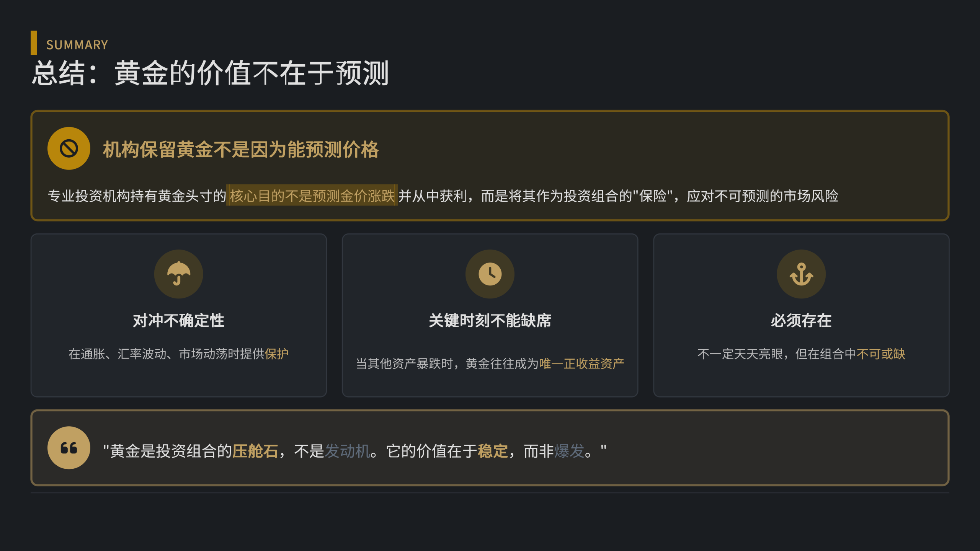Click the umbrella icon above 对冲不确定性

pos(178,274)
